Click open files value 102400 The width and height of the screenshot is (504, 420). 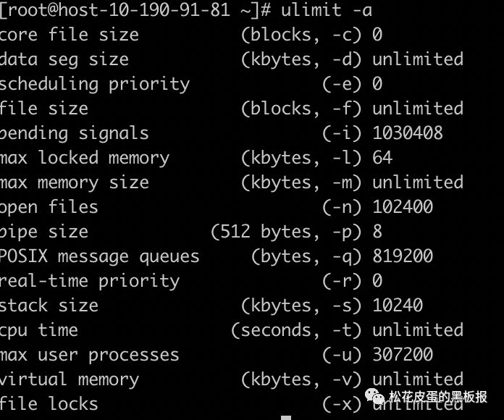point(402,207)
